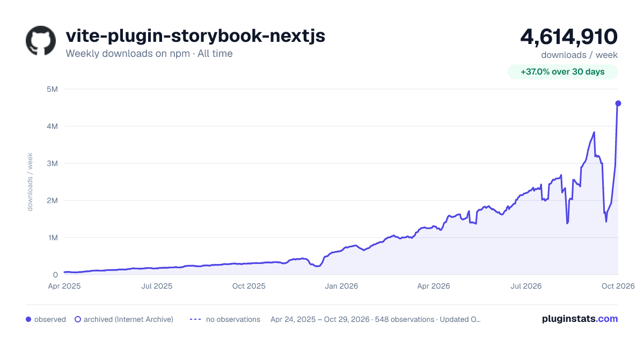Click the date range and observations footer text
Viewport: 644px width, 338px height.
pyautogui.click(x=376, y=319)
